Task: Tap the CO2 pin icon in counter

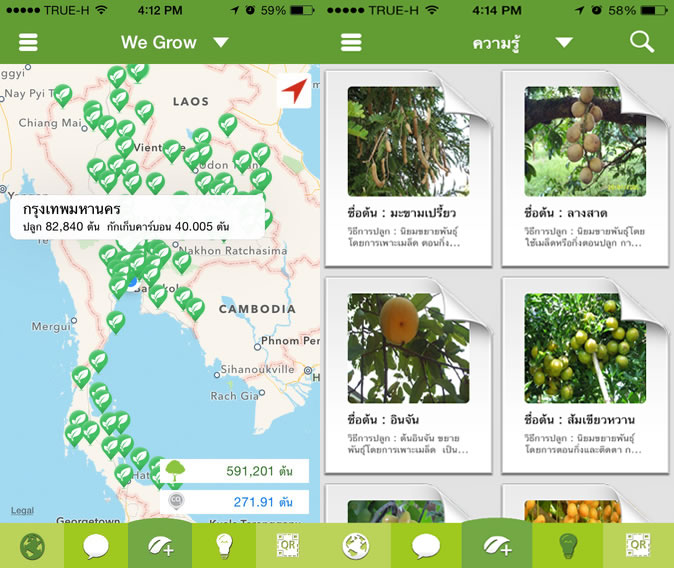Action: point(176,501)
